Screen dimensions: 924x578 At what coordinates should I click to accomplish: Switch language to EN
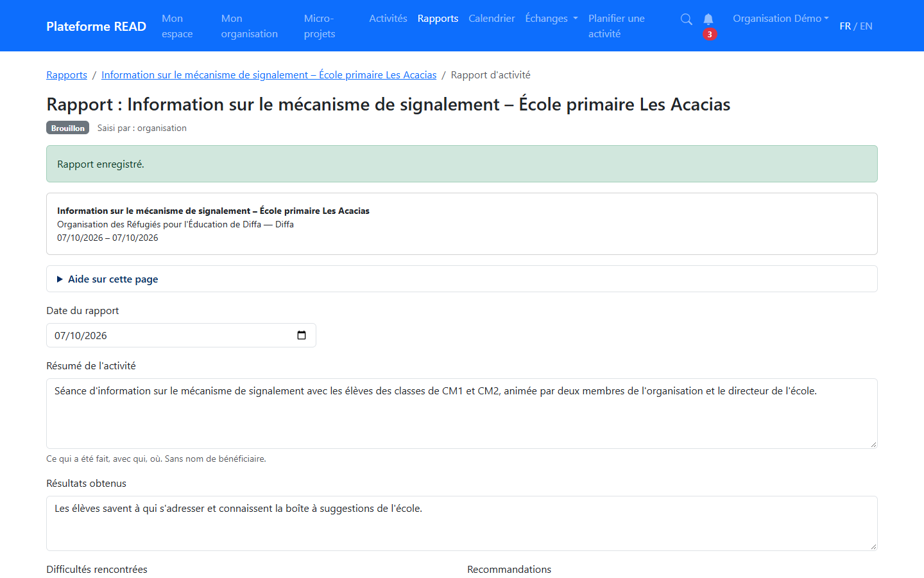[x=866, y=26]
